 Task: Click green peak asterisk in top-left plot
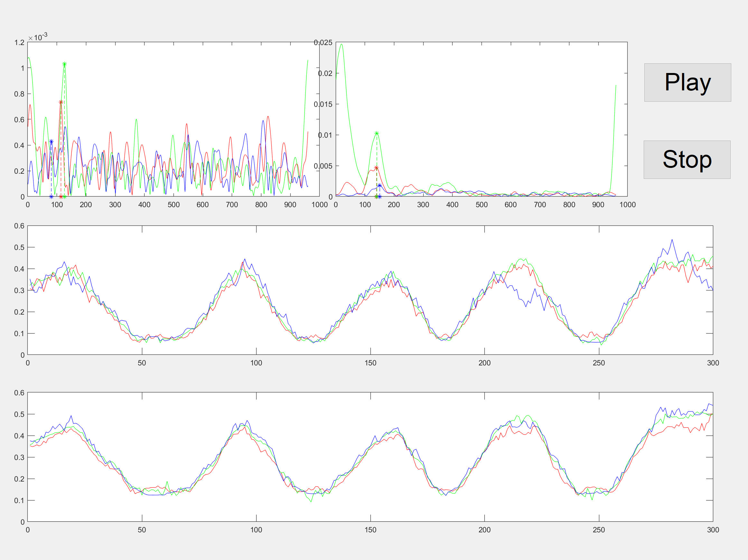point(64,64)
